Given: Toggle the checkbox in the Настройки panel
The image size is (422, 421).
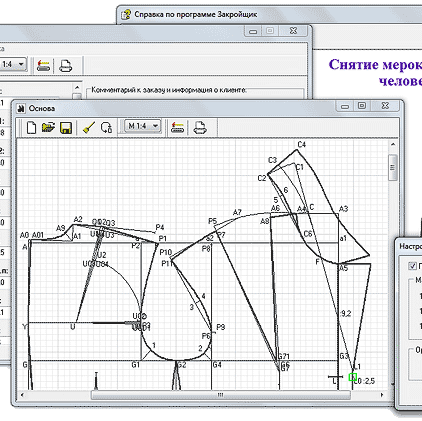Looking at the screenshot, I should pyautogui.click(x=412, y=266).
